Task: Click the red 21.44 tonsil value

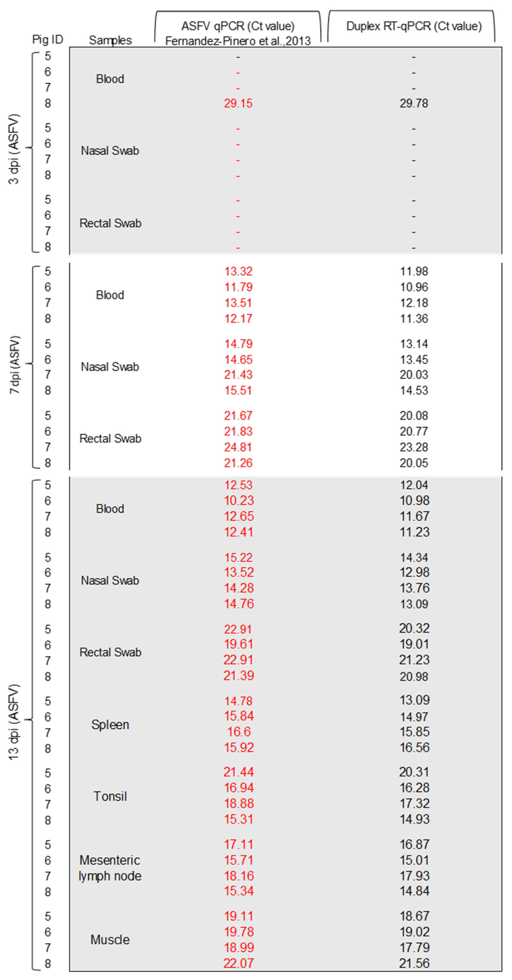Action: pos(238,772)
